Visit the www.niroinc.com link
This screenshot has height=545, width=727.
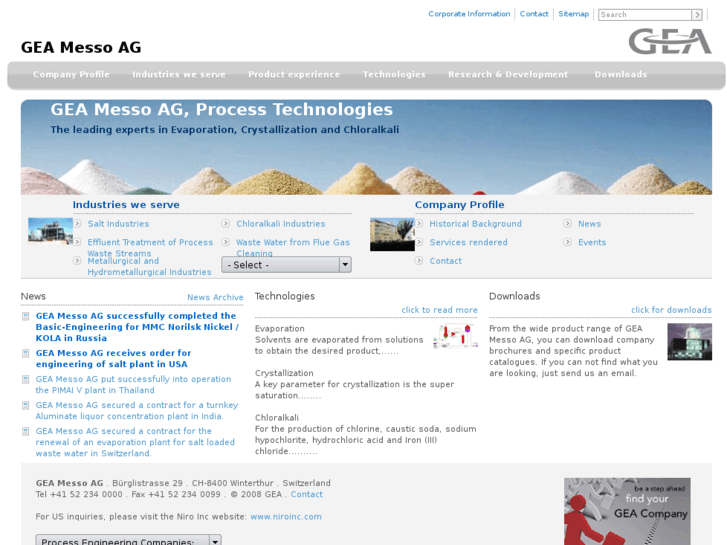(x=286, y=517)
